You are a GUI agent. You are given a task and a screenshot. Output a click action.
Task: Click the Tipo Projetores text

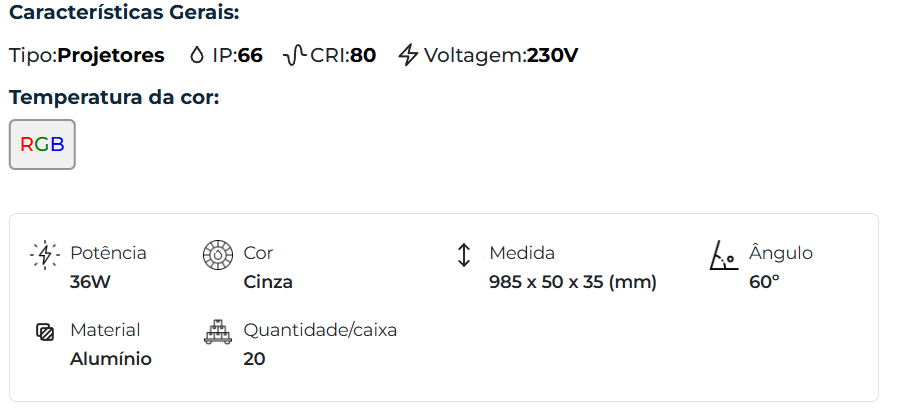tap(87, 55)
